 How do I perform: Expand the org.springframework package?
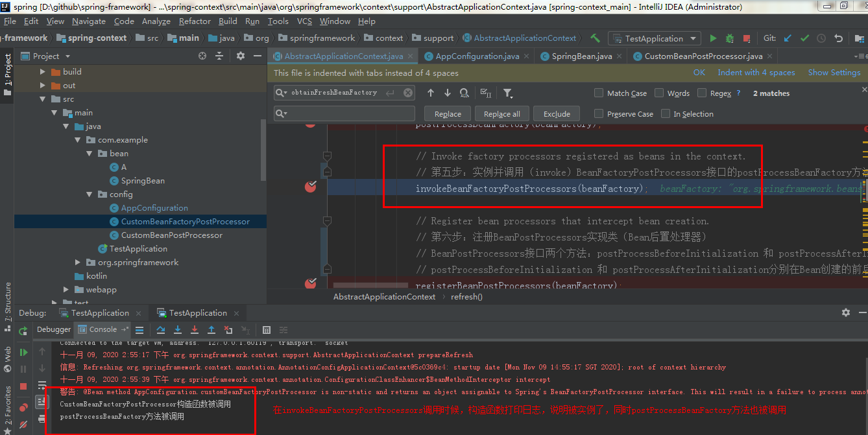click(78, 263)
